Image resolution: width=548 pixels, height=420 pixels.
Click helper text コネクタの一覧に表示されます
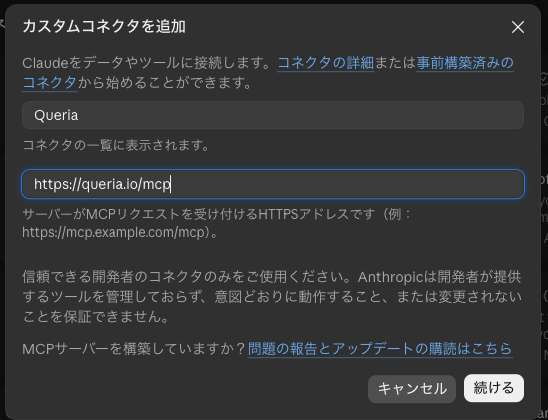click(x=116, y=145)
